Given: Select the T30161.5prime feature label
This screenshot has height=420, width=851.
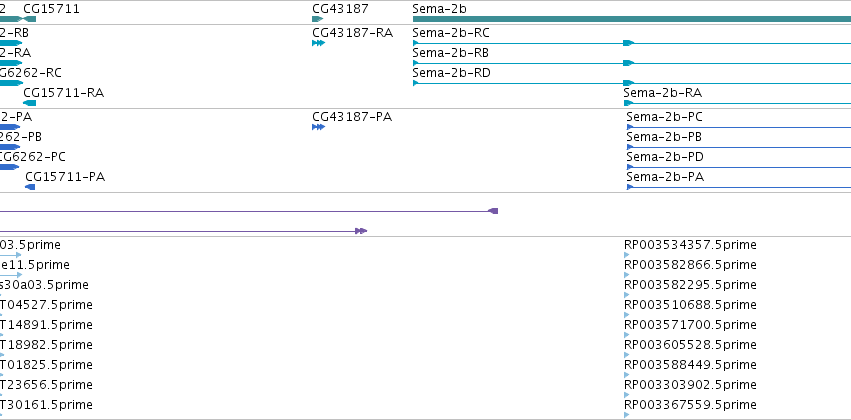Looking at the screenshot, I should [x=46, y=405].
